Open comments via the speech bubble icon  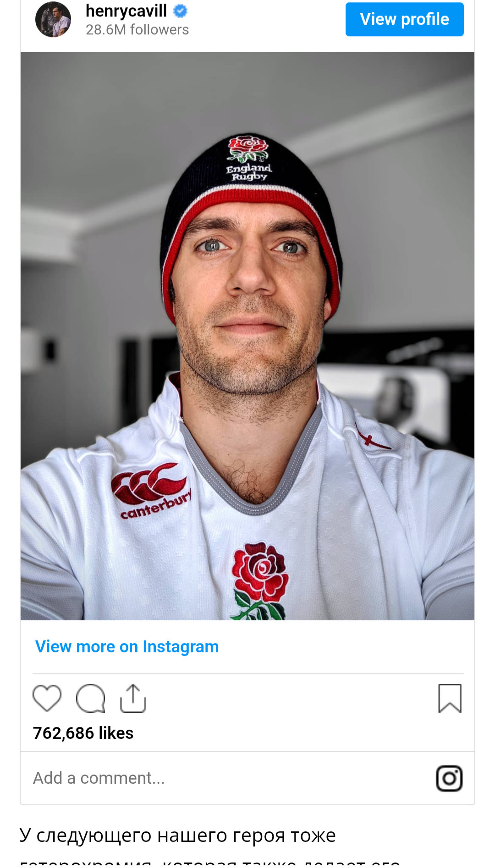point(90,698)
